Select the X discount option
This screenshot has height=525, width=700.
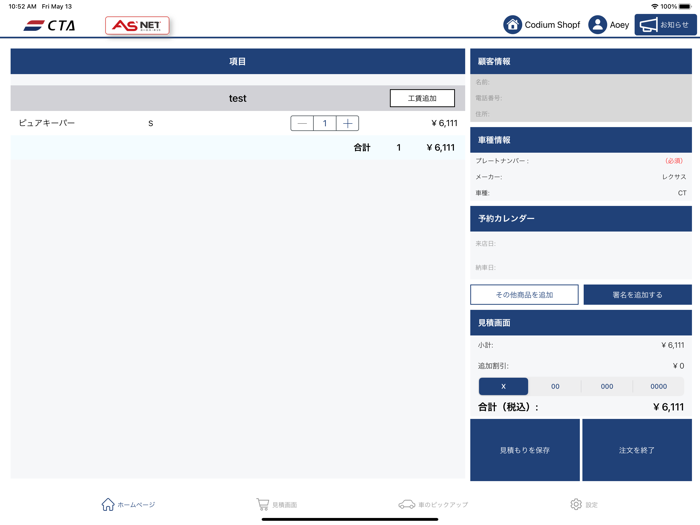pyautogui.click(x=503, y=386)
